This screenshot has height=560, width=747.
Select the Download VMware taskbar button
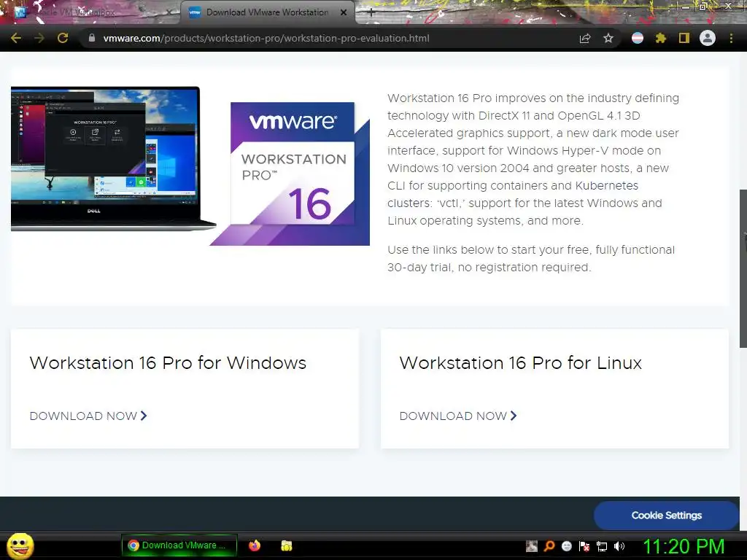179,545
